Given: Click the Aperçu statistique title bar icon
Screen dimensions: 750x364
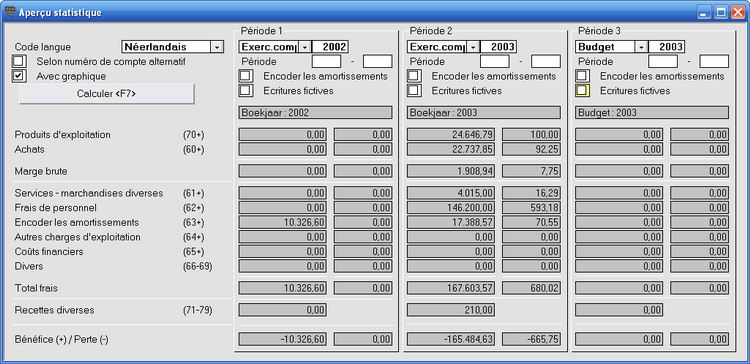Looking at the screenshot, I should [x=10, y=11].
